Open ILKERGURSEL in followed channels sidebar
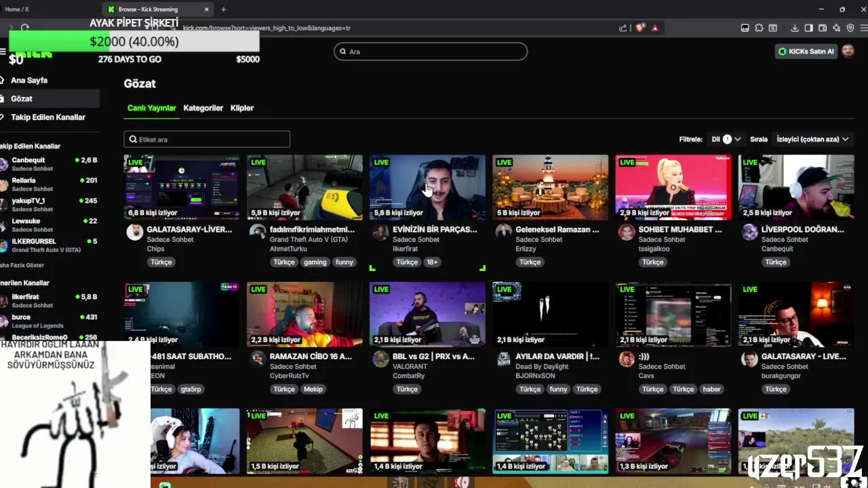This screenshot has width=868, height=488. (49, 245)
